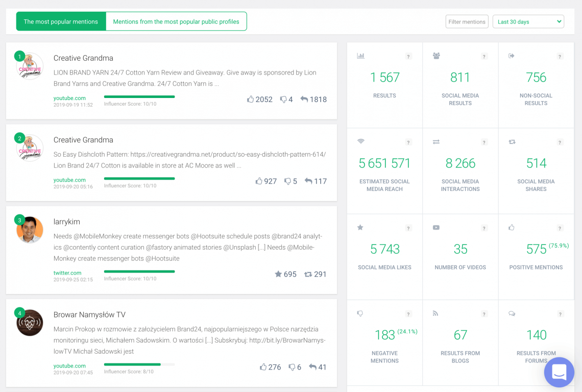Click larrykim's Influencer Score bar
582x392 pixels.
(x=139, y=272)
